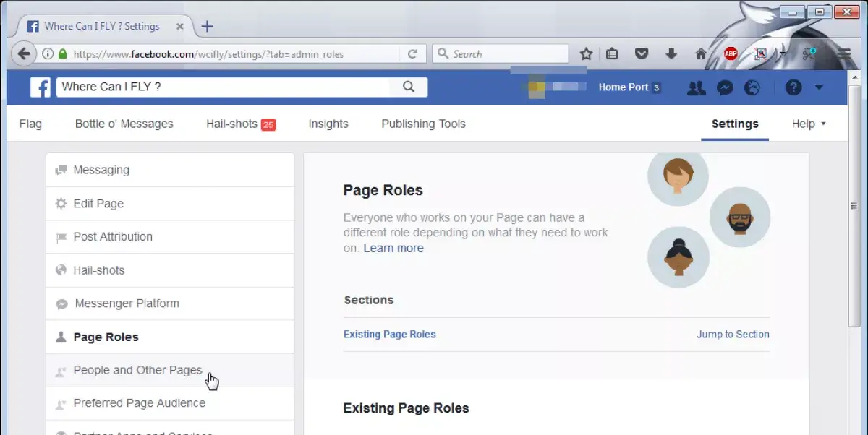Image resolution: width=868 pixels, height=435 pixels.
Task: Close the Where Can I FLY Settings tab
Action: tap(179, 27)
